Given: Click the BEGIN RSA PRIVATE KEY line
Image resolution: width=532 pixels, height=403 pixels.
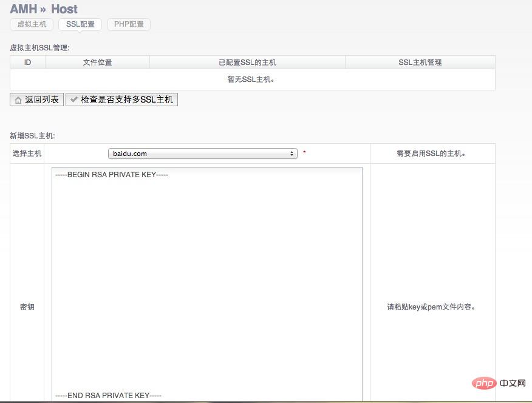Looking at the screenshot, I should [x=112, y=175].
